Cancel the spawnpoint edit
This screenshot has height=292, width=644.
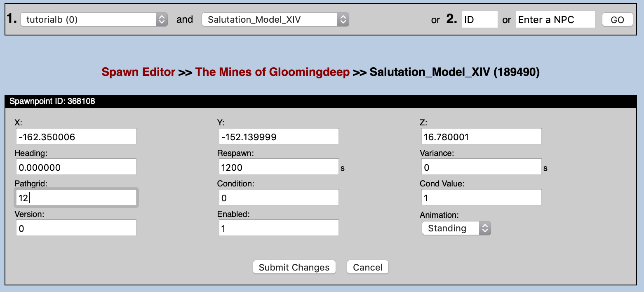[367, 267]
